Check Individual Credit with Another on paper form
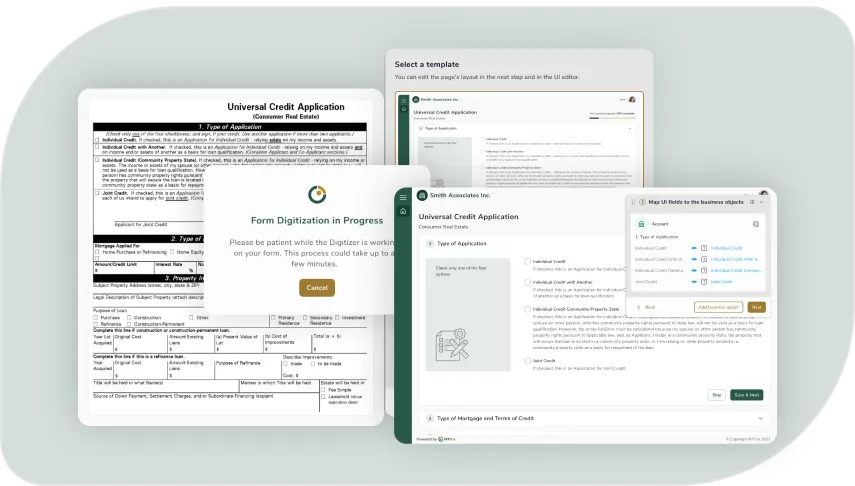Image resolution: width=855 pixels, height=486 pixels. click(97, 147)
